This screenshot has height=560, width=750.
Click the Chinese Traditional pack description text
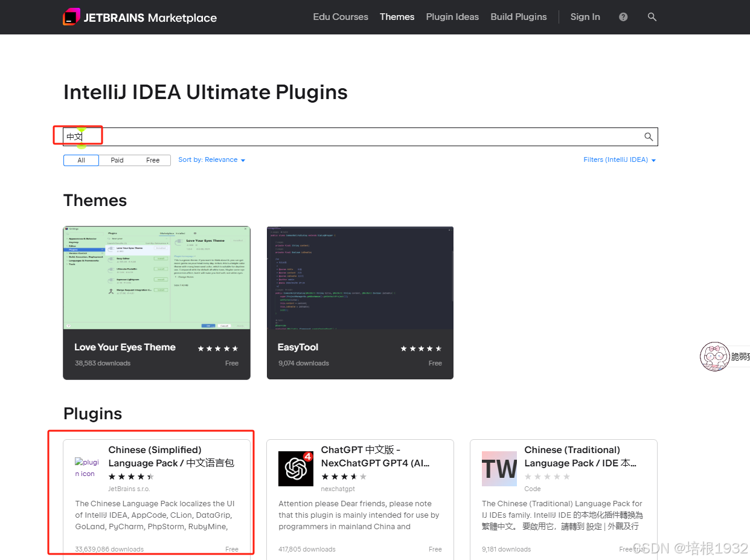(x=563, y=515)
